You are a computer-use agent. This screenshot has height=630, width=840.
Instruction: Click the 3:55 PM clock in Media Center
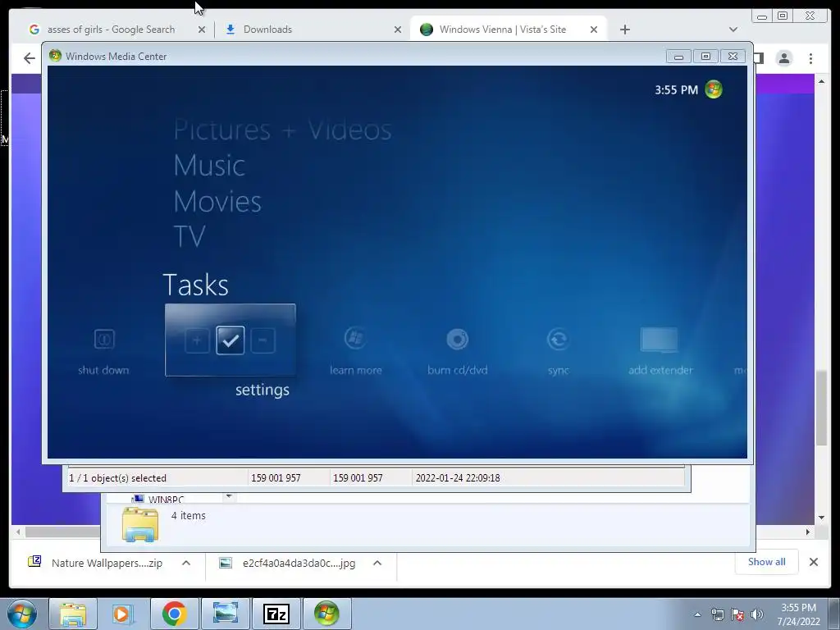pyautogui.click(x=676, y=90)
